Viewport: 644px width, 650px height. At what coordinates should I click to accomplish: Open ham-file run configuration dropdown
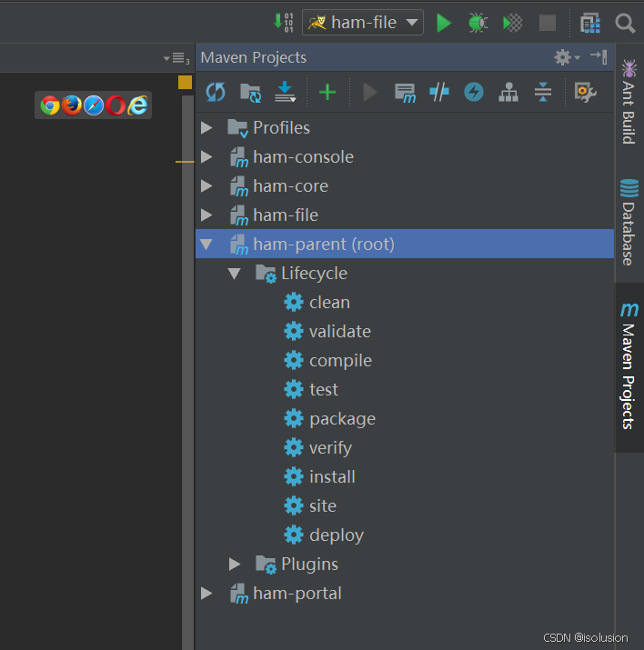(363, 23)
